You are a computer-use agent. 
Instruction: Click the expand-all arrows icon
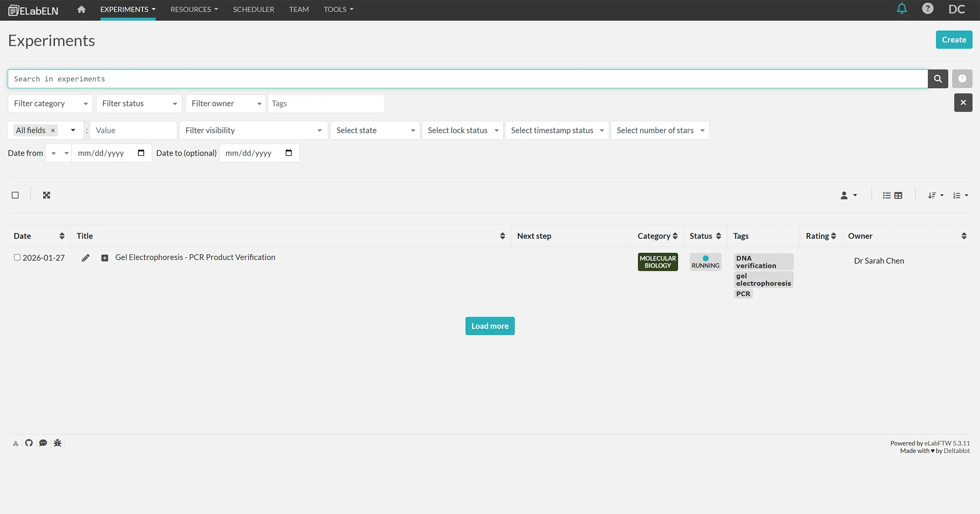point(47,195)
